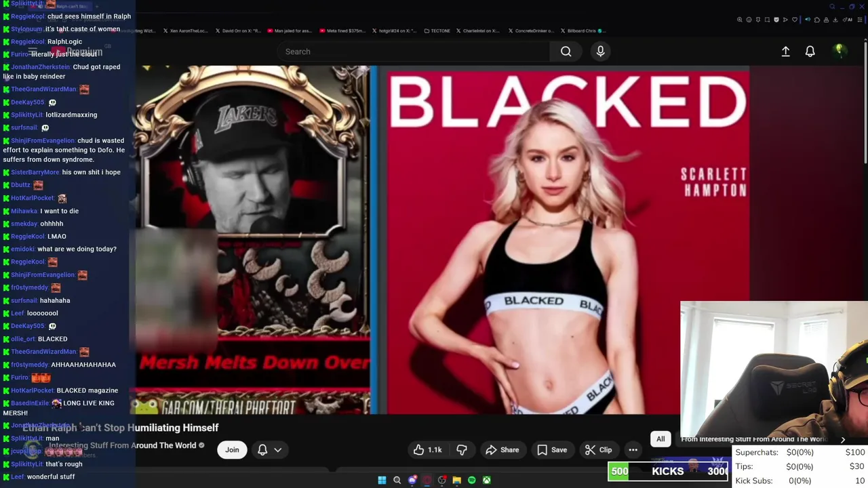Click JonathanZherkstein username above baby reindeer

41,67
